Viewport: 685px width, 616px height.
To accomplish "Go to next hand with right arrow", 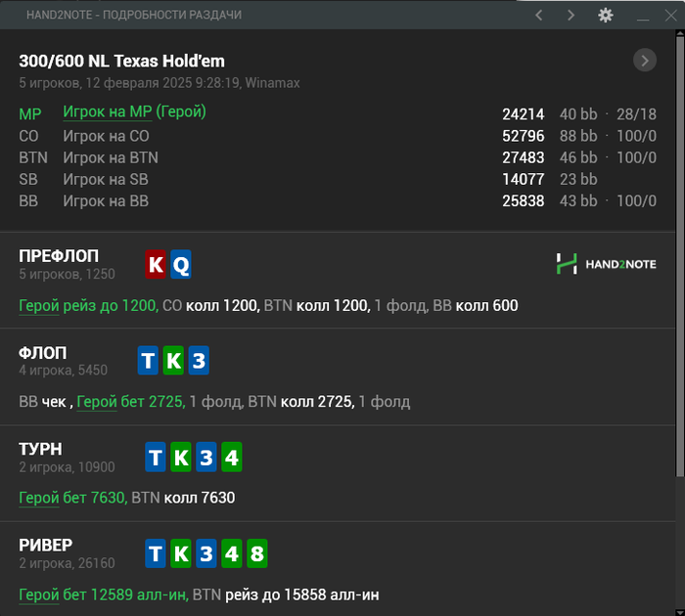I will pyautogui.click(x=571, y=16).
